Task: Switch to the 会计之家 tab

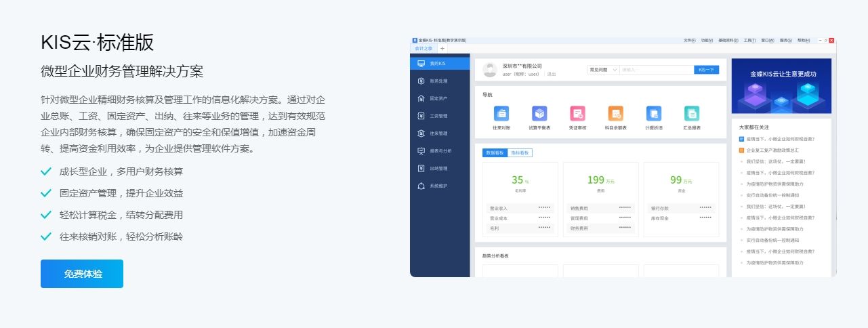Action: click(x=424, y=48)
